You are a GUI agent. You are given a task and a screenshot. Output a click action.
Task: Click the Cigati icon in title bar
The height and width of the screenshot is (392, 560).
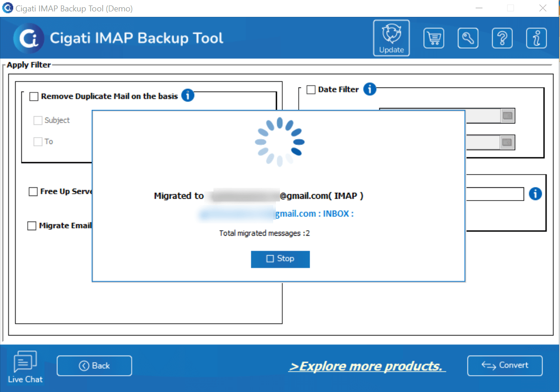point(8,8)
